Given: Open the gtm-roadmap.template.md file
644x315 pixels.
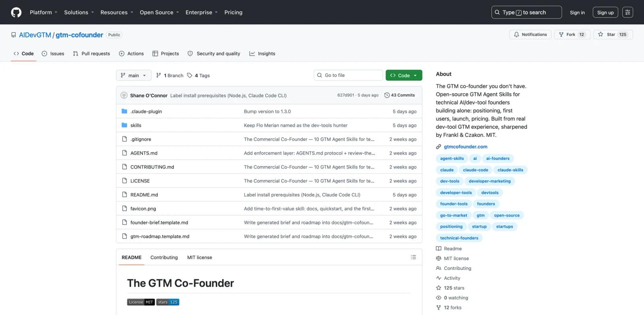Looking at the screenshot, I should 160,237.
